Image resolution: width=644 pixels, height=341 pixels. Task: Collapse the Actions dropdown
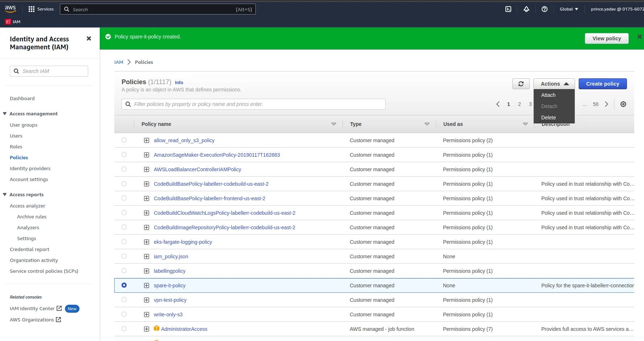click(554, 84)
